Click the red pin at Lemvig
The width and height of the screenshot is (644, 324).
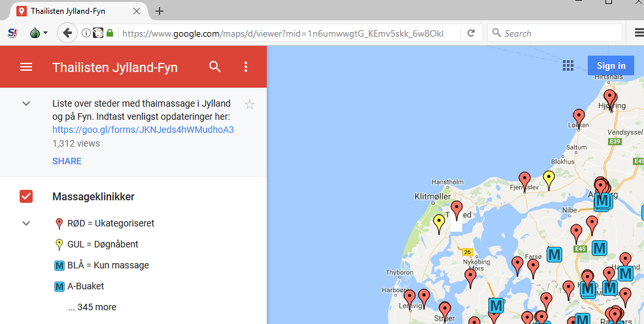tap(409, 298)
